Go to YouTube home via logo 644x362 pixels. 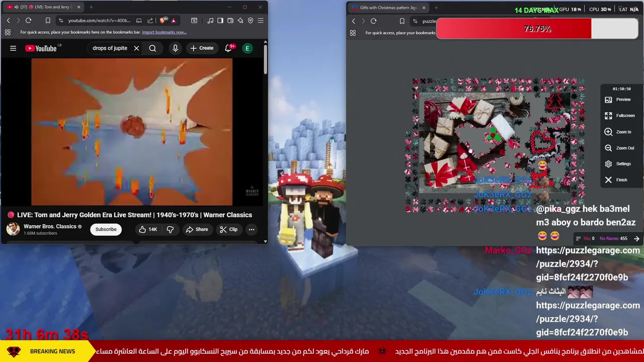click(41, 48)
